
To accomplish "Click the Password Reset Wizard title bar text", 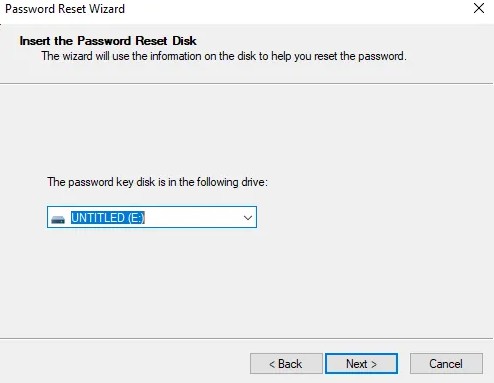I will 65,9.
